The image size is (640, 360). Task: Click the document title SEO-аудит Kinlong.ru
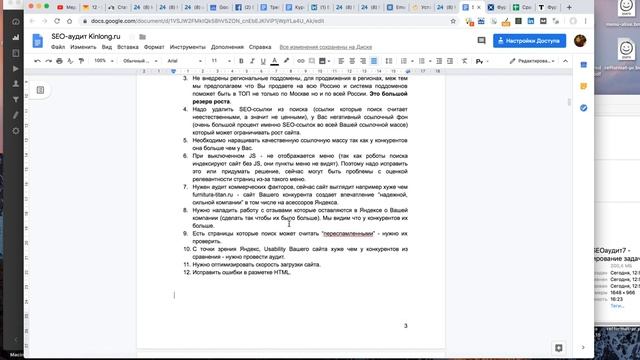(86, 36)
